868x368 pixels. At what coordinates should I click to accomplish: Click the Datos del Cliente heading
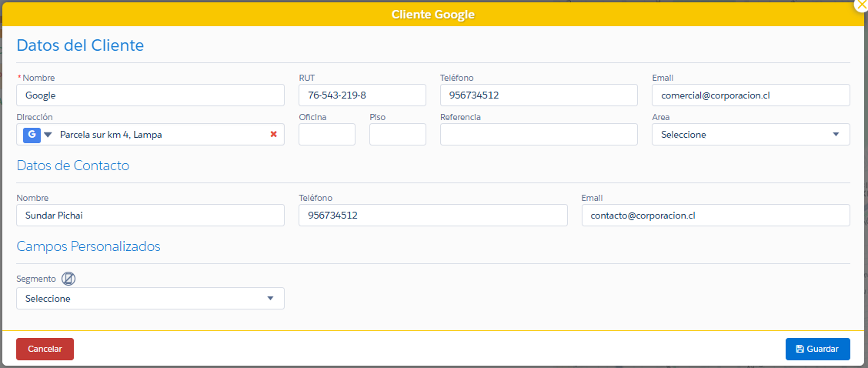(x=80, y=45)
